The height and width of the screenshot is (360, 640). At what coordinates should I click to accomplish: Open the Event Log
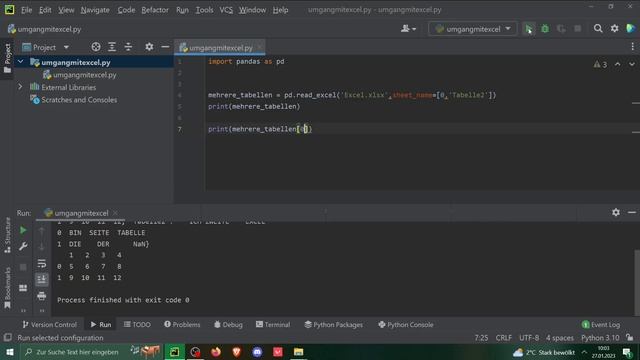point(601,324)
